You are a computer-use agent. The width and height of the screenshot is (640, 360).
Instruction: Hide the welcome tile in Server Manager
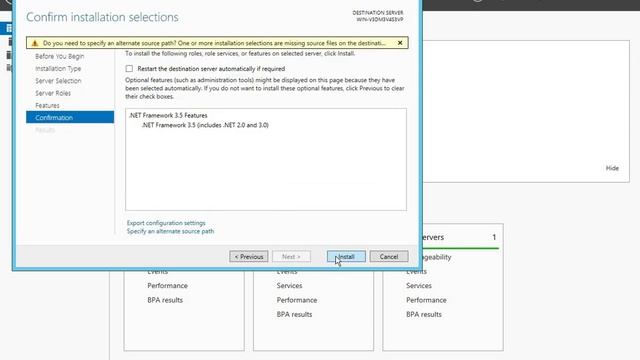tap(612, 168)
